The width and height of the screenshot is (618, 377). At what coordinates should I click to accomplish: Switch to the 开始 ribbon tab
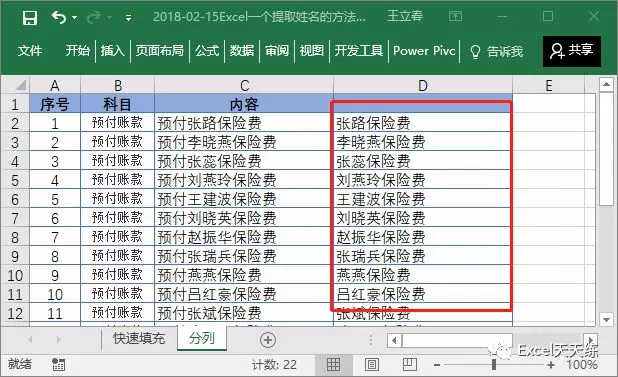pyautogui.click(x=78, y=50)
